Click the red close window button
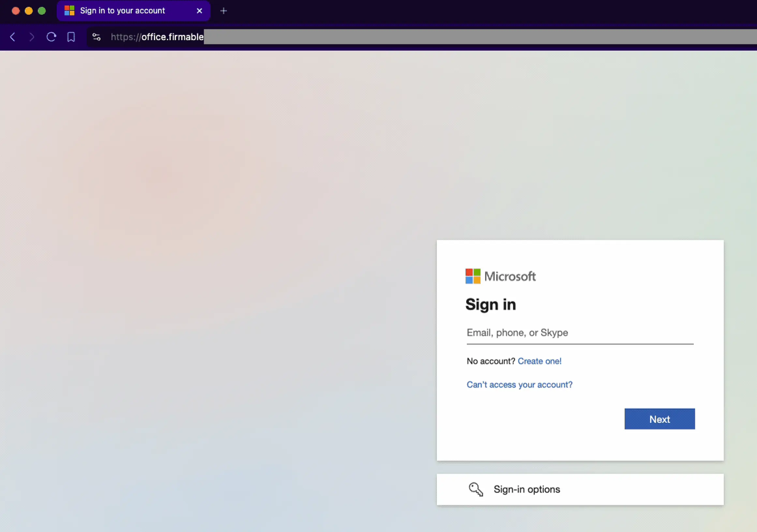 point(16,11)
